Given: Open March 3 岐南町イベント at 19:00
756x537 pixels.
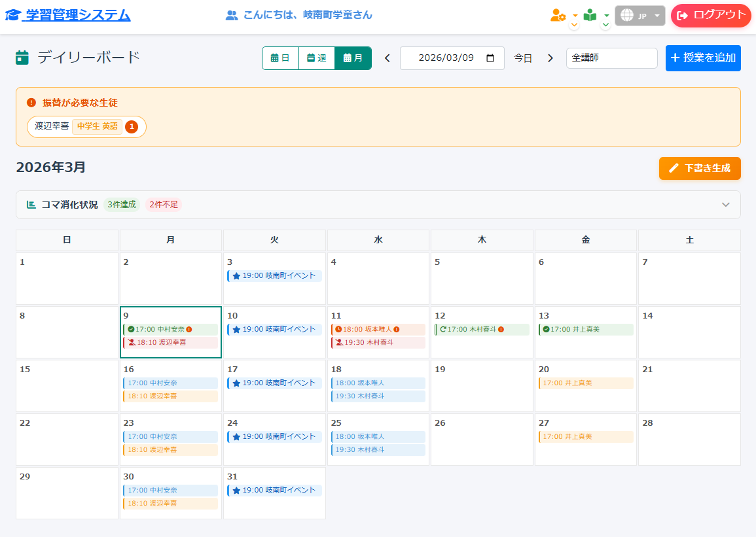Looking at the screenshot, I should tap(274, 276).
